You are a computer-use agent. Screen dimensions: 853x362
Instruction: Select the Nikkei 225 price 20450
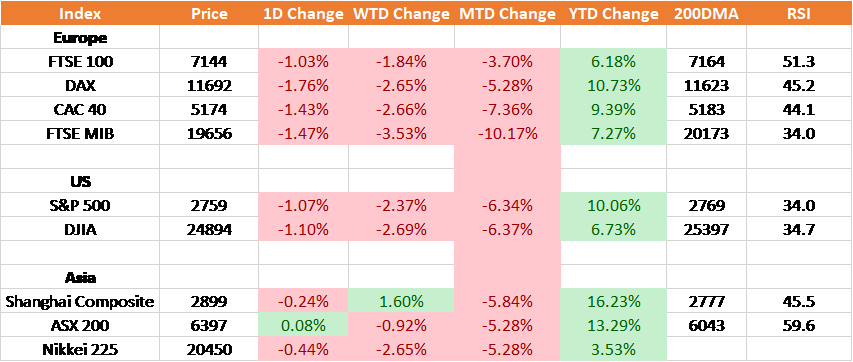click(208, 349)
